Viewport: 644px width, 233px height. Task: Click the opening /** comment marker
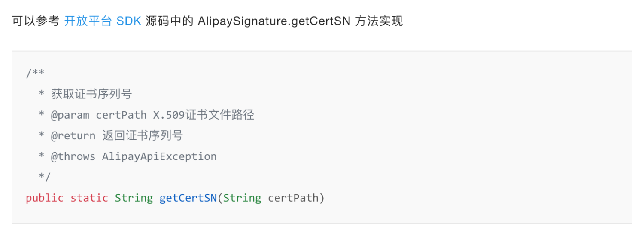tap(35, 74)
